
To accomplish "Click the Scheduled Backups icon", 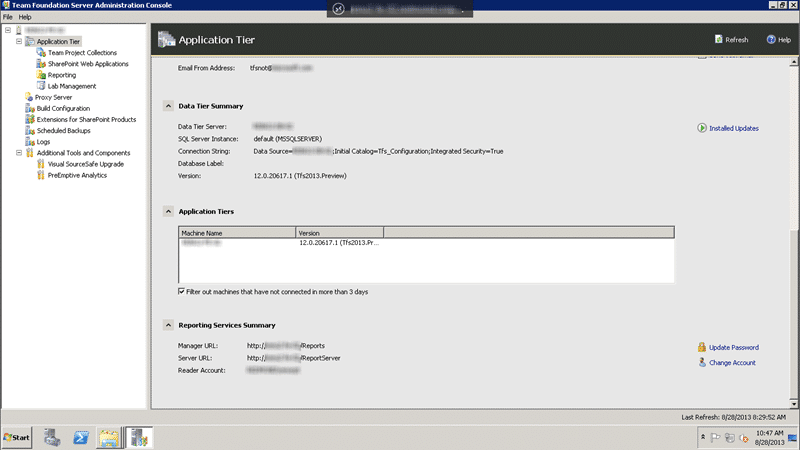I will click(30, 131).
